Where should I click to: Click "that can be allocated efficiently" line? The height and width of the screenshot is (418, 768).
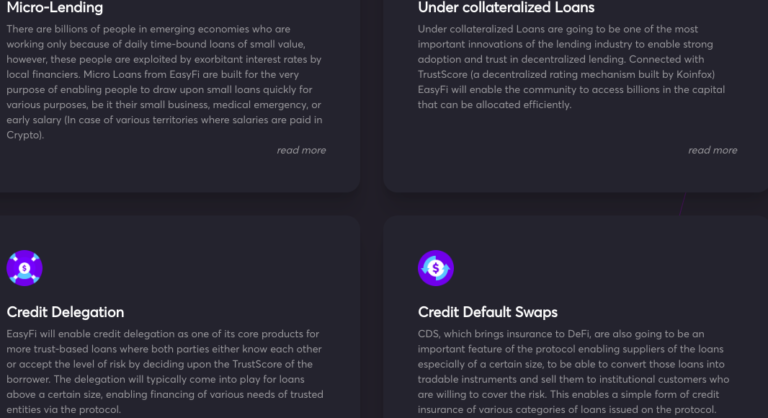[x=494, y=105]
